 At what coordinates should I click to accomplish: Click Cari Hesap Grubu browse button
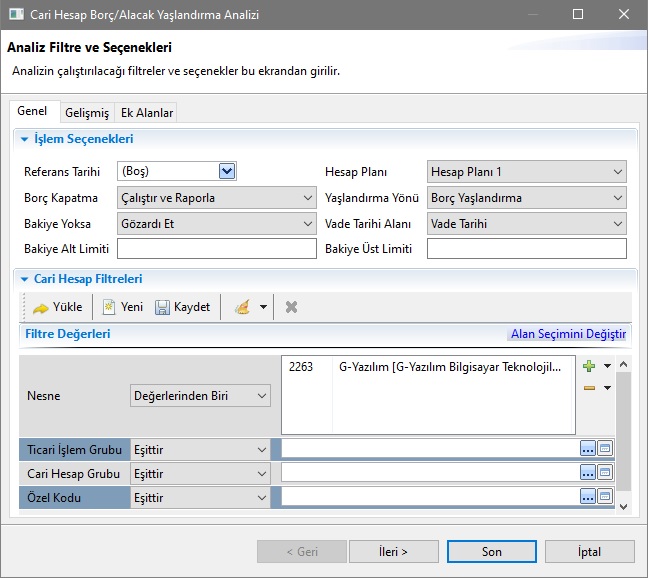coord(588,473)
